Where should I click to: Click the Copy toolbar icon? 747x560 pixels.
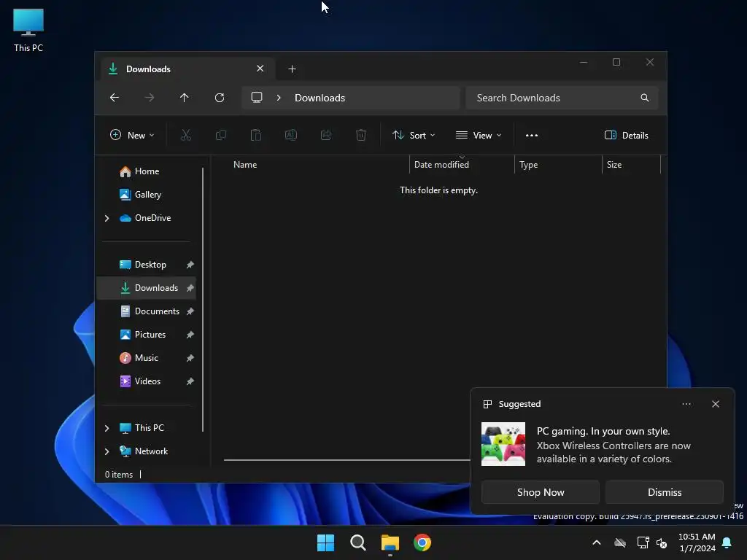pos(220,135)
